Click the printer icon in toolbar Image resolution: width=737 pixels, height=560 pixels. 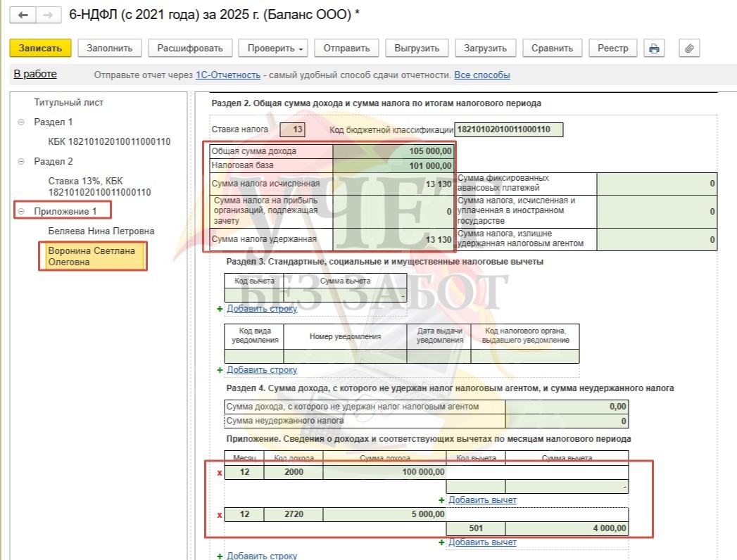coord(655,49)
